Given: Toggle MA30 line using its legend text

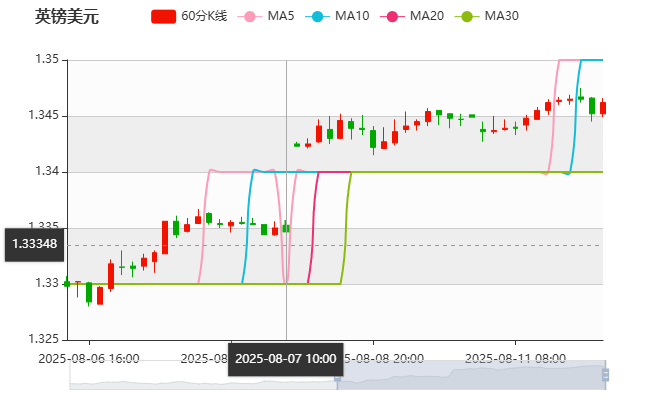Looking at the screenshot, I should 501,16.
